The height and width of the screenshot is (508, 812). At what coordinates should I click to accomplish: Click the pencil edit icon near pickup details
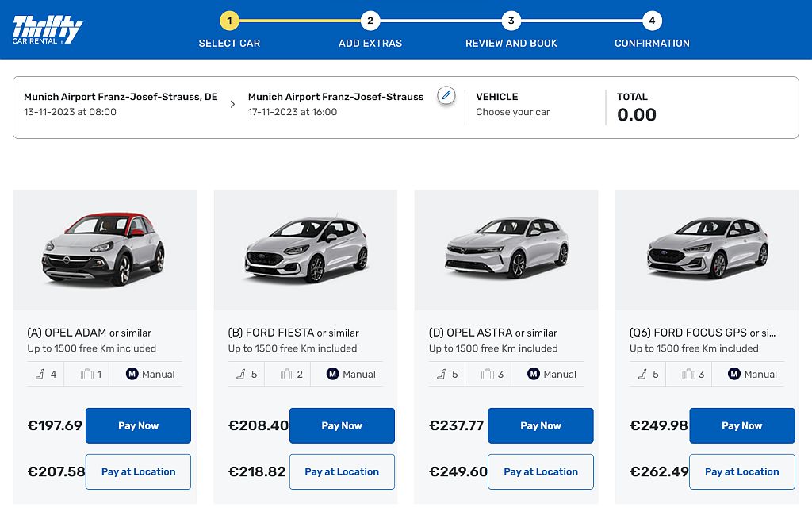[x=446, y=94]
